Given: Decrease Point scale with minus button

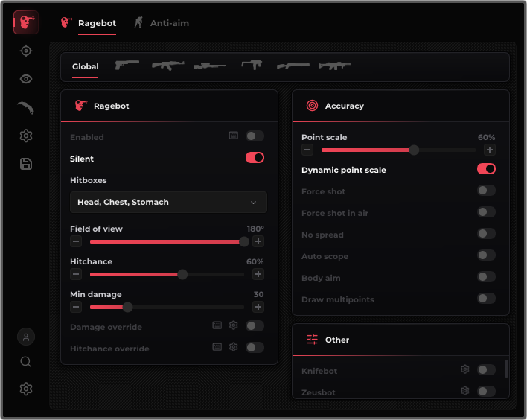Looking at the screenshot, I should (x=307, y=150).
